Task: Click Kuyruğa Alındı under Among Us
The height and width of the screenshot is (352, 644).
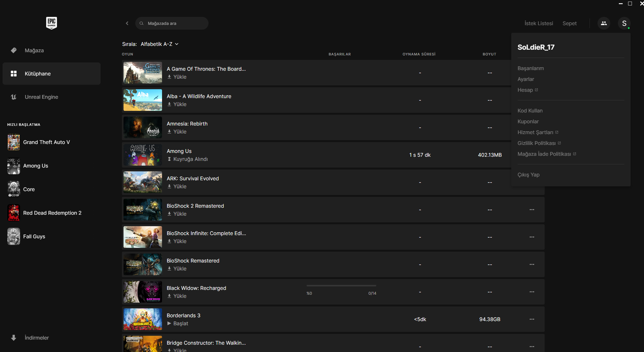Action: [x=188, y=159]
